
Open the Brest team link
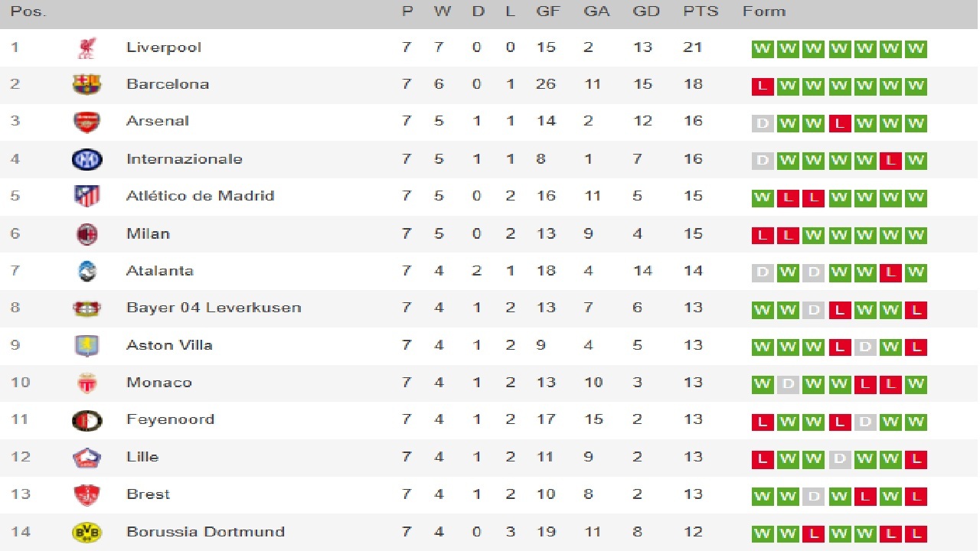(148, 494)
